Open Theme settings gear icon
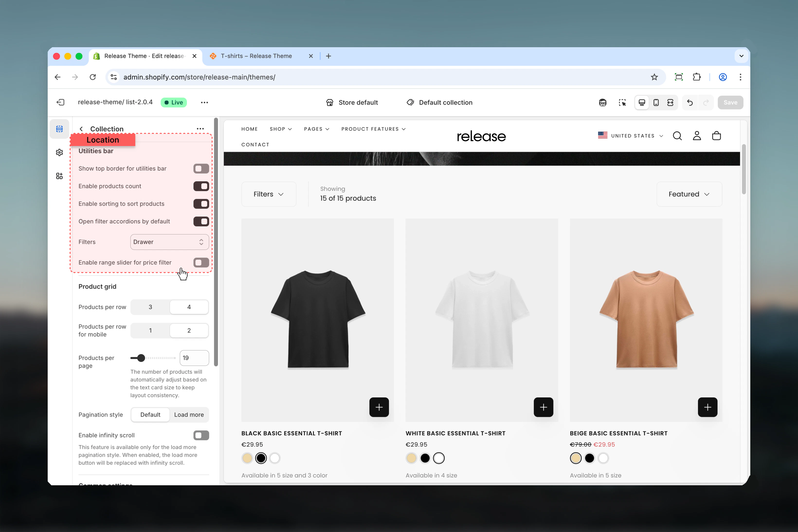Image resolution: width=798 pixels, height=532 pixels. 59,152
